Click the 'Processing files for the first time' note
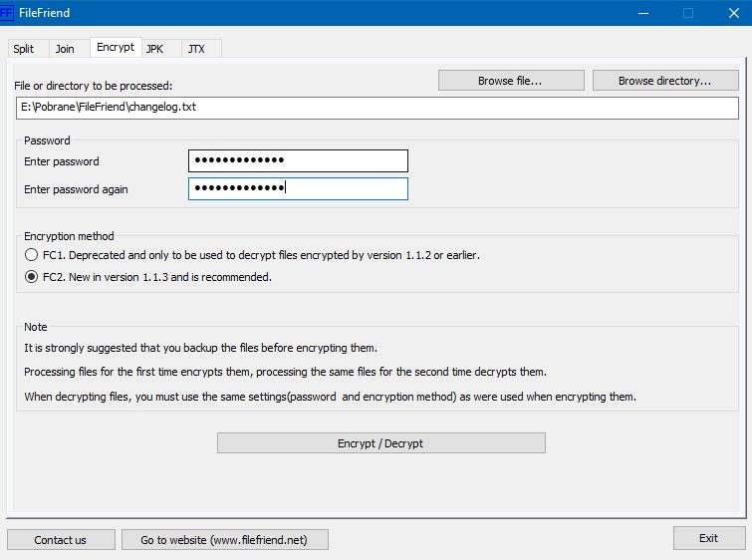Viewport: 752px width, 560px height. click(285, 372)
